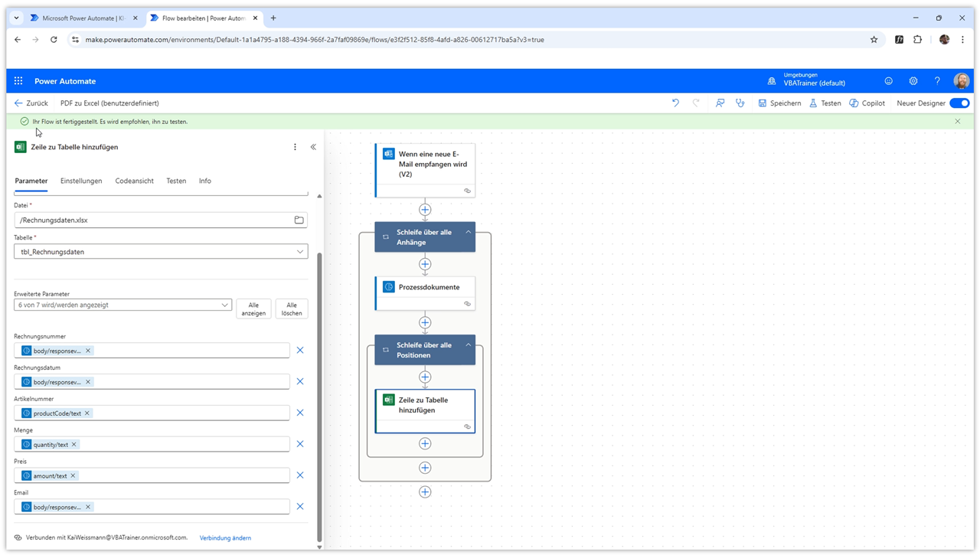Screen dimensions: 980x555
Task: Delete the Rechnungsnummer parameter with blue X
Action: (x=300, y=350)
